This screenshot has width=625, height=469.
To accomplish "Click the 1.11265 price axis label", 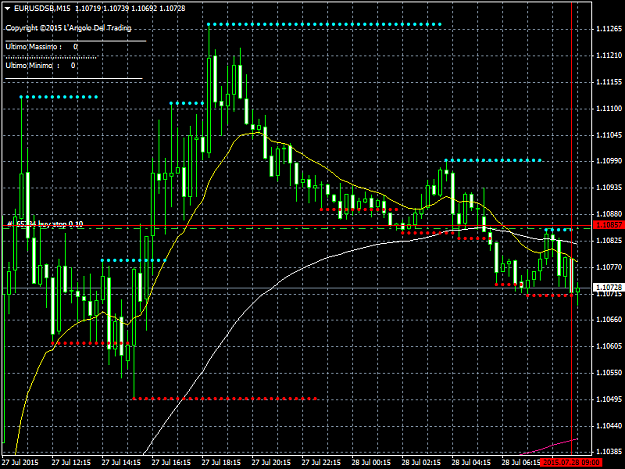I will [x=609, y=29].
